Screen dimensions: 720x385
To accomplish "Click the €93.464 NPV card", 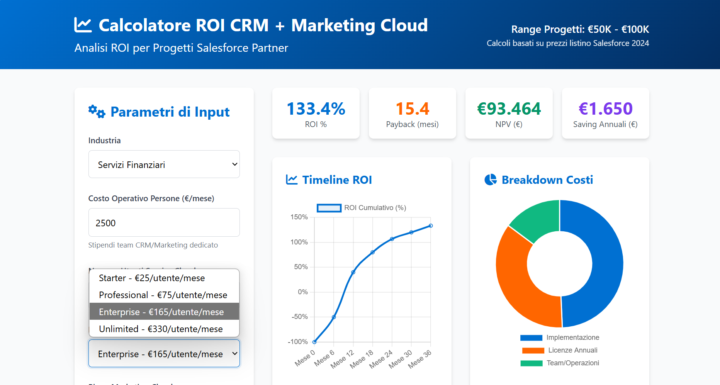I will coord(509,113).
